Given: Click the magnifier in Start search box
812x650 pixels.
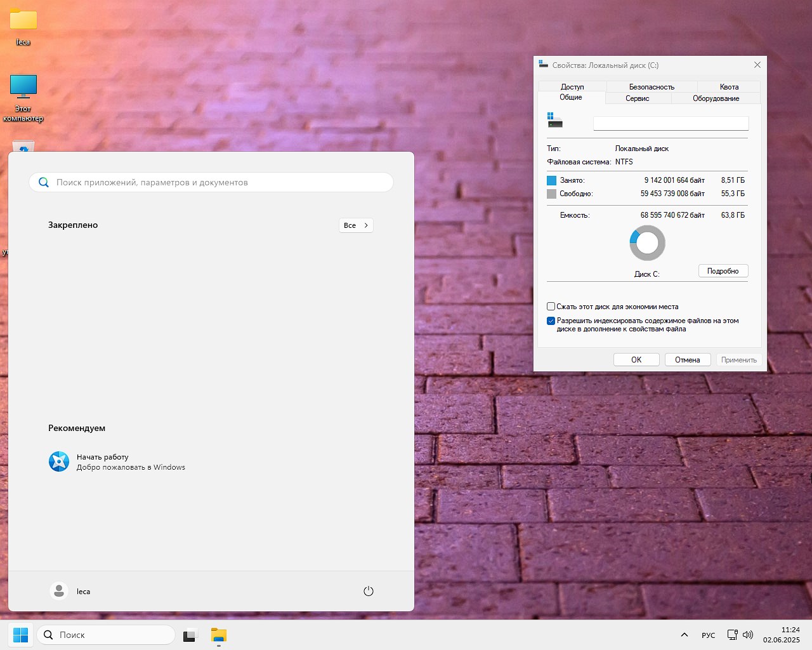Looking at the screenshot, I should click(44, 182).
